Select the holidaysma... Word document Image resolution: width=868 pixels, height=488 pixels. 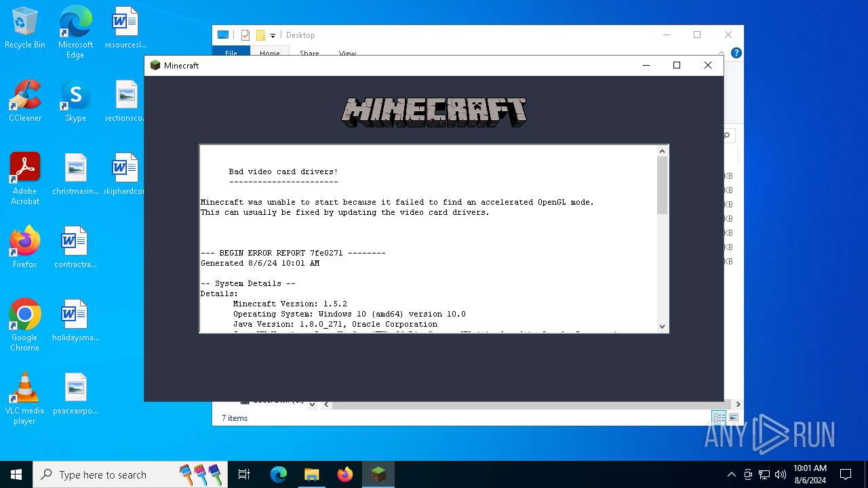pos(75,321)
